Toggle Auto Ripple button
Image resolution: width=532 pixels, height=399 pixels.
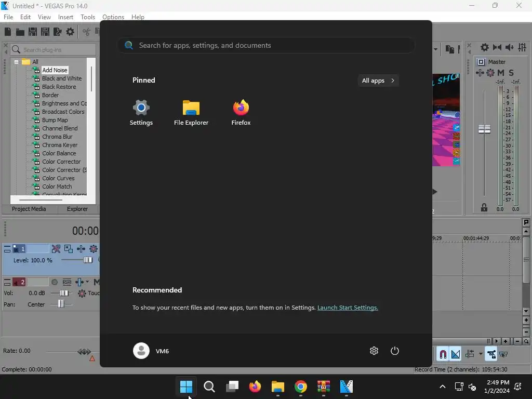click(470, 354)
